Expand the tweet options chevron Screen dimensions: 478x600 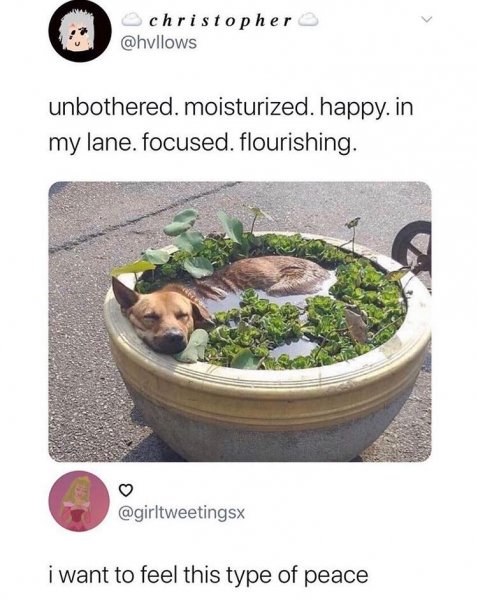[x=427, y=19]
